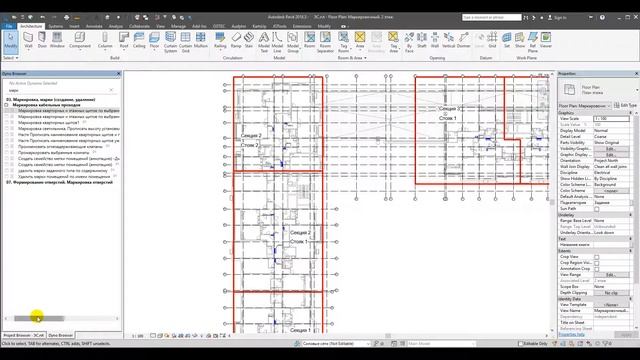640x360 pixels.
Task: Select the Dormer opening tool
Action: click(464, 41)
